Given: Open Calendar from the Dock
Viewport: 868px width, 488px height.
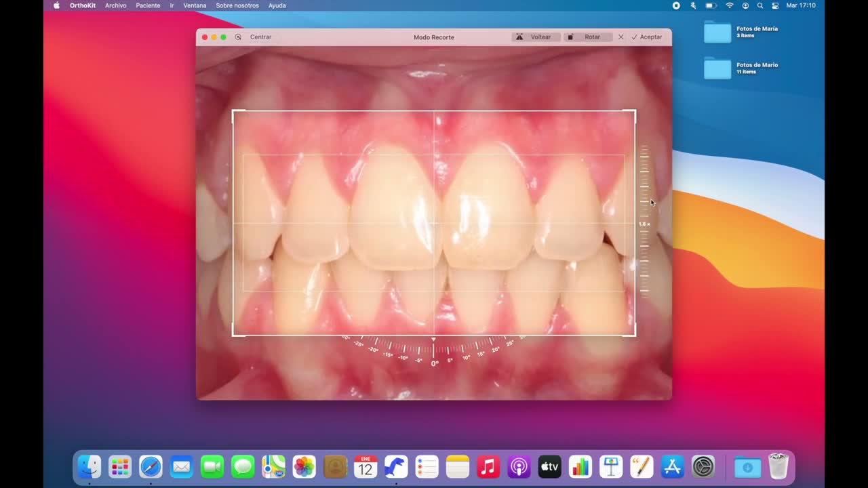Looking at the screenshot, I should pos(366,466).
